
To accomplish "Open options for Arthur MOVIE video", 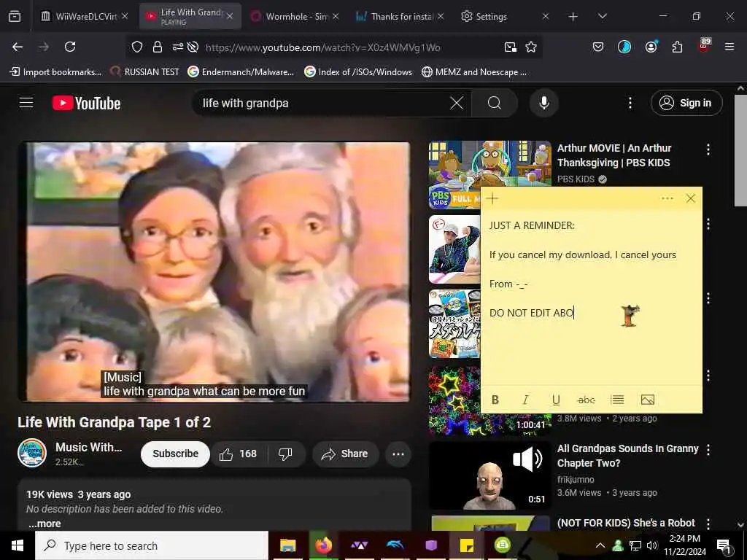I will pyautogui.click(x=708, y=149).
